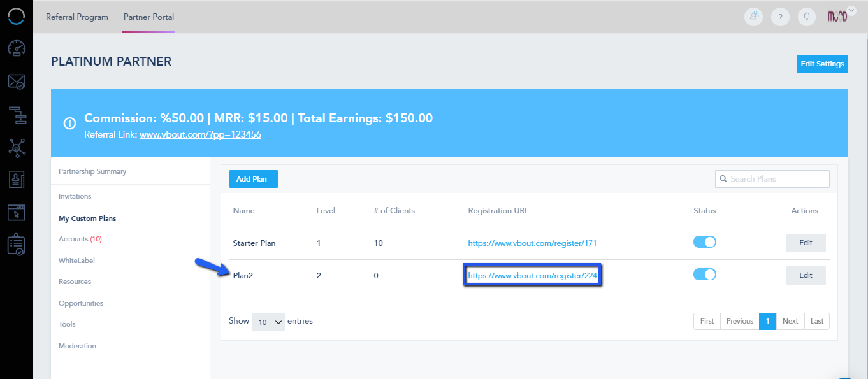
Task: Switch to Referral Program tab
Action: (x=77, y=17)
